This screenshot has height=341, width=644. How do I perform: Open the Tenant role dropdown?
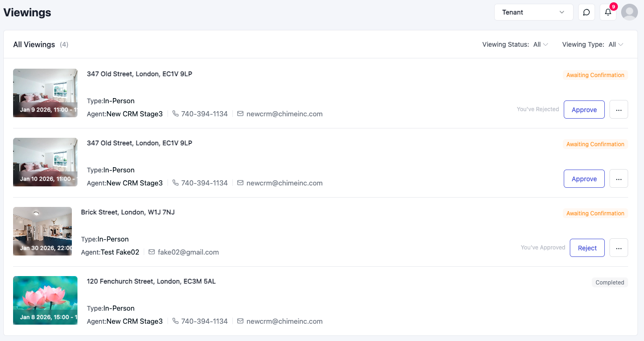pyautogui.click(x=533, y=12)
